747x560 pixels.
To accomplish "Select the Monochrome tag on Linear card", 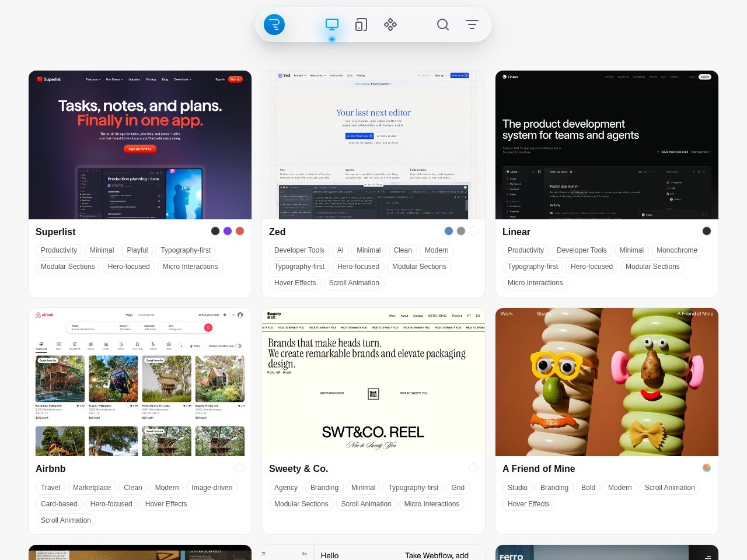I will pos(677,250).
